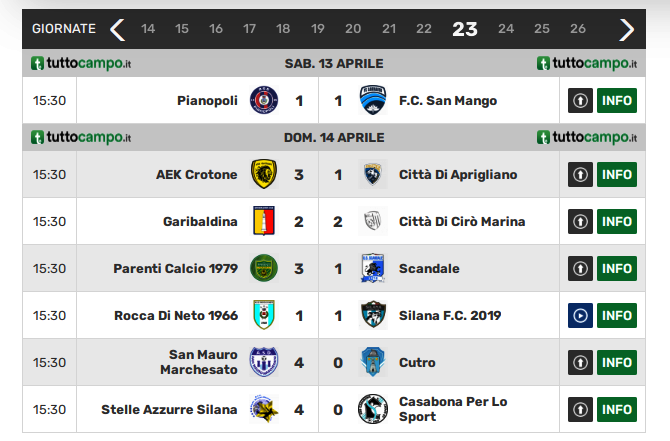Click AEK Crotone lion crest logo
The height and width of the screenshot is (441, 670).
tap(264, 174)
